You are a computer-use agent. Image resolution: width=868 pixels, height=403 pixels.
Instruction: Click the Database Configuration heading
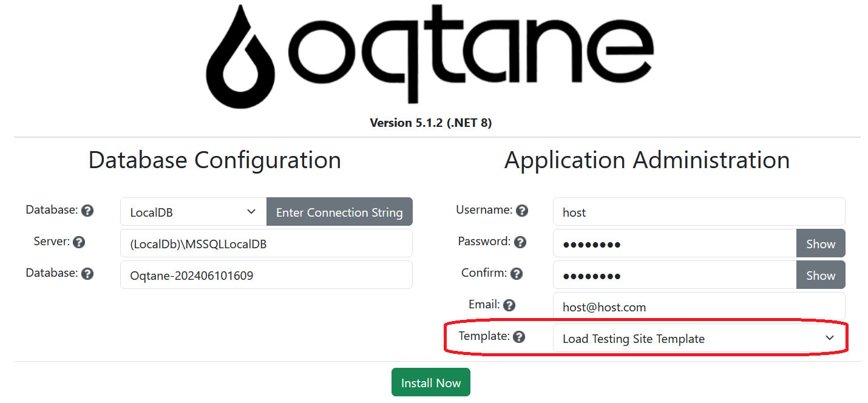click(214, 160)
